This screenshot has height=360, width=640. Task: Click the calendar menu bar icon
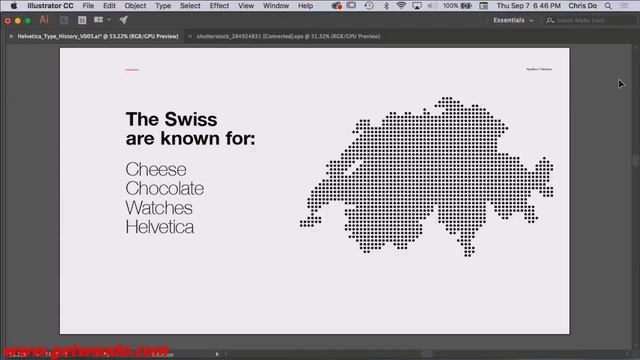coord(484,6)
